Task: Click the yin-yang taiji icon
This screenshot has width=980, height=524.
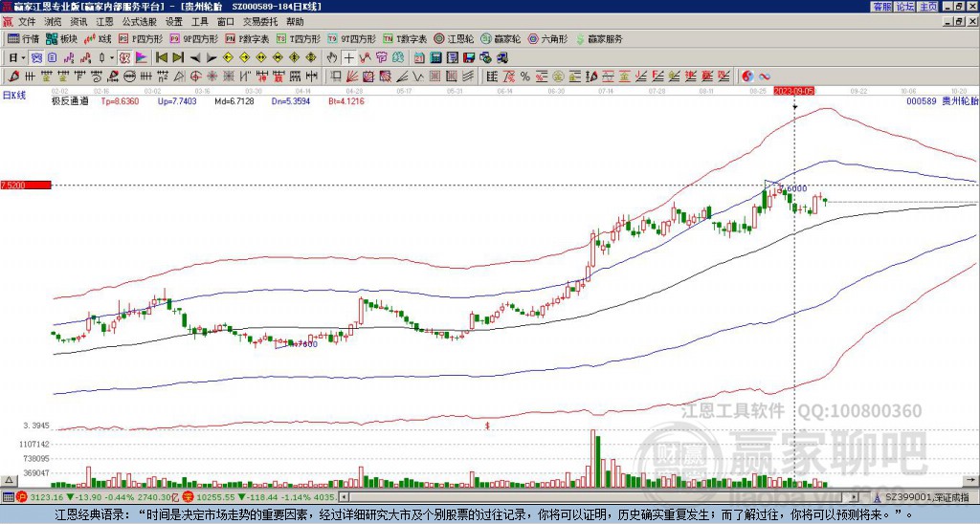Action: point(747,76)
